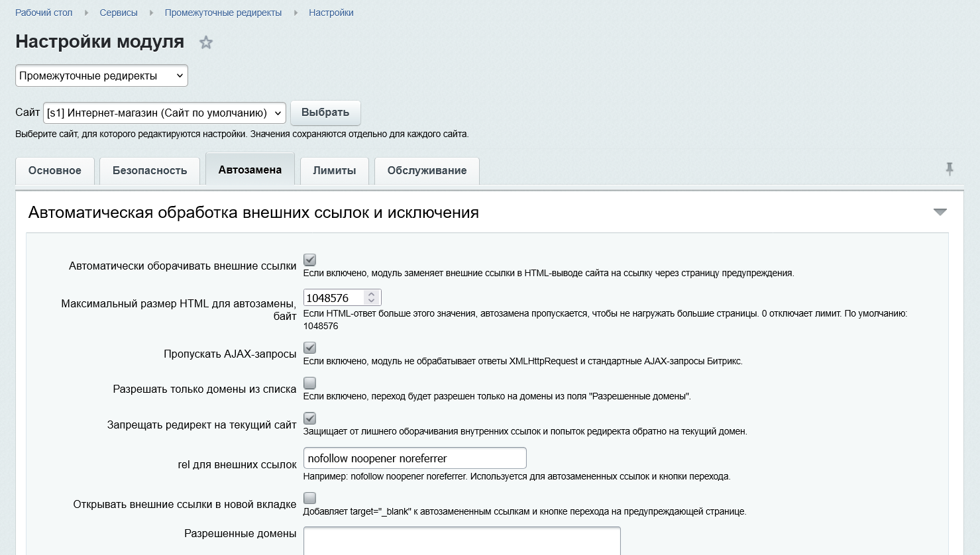
Task: Add page to favorites with star icon
Action: pyautogui.click(x=206, y=42)
